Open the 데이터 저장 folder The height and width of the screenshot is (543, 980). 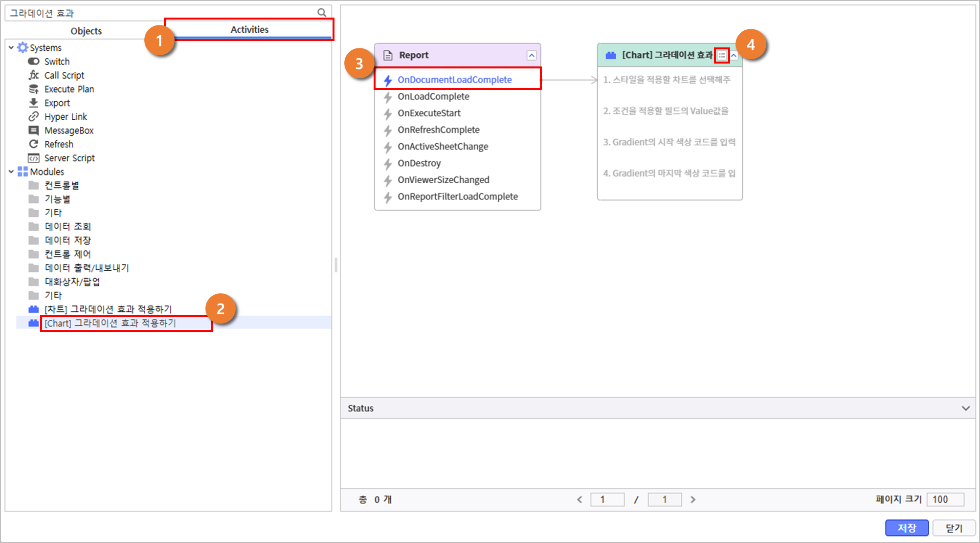click(67, 240)
